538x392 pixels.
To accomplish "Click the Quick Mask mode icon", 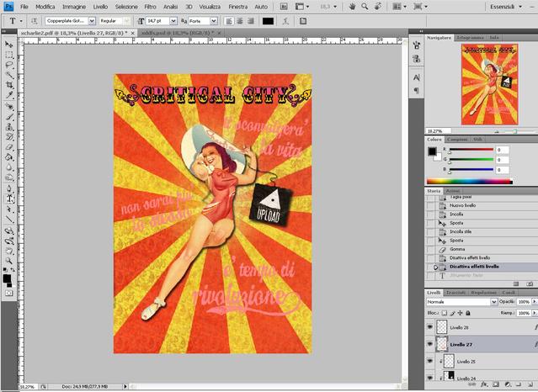I will click(9, 294).
